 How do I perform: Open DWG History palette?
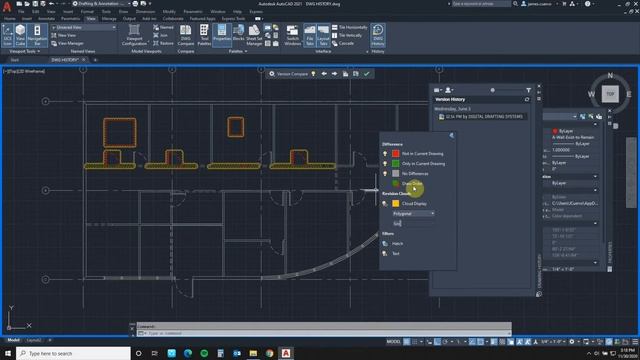(378, 35)
